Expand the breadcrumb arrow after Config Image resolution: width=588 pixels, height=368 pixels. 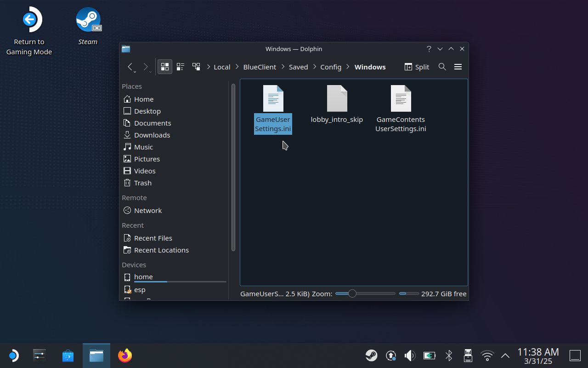(x=348, y=67)
